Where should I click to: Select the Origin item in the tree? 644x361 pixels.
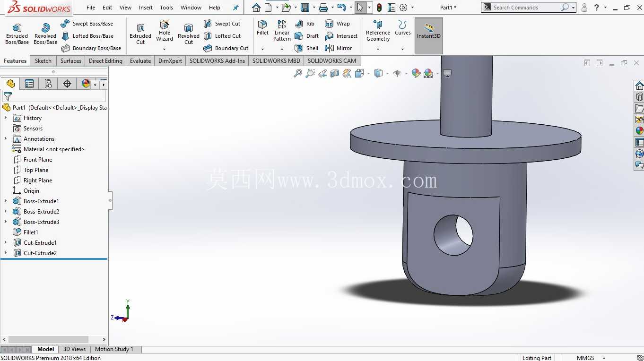(26, 190)
